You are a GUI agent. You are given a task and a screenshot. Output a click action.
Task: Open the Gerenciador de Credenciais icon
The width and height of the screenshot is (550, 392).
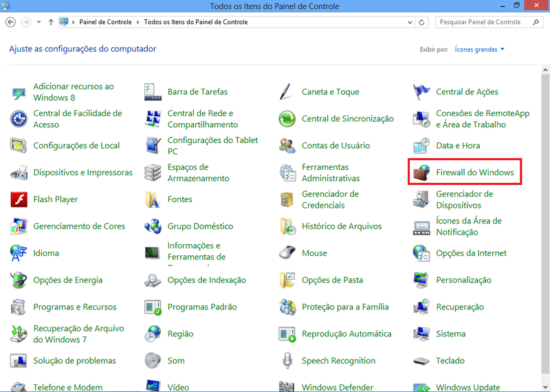click(287, 199)
